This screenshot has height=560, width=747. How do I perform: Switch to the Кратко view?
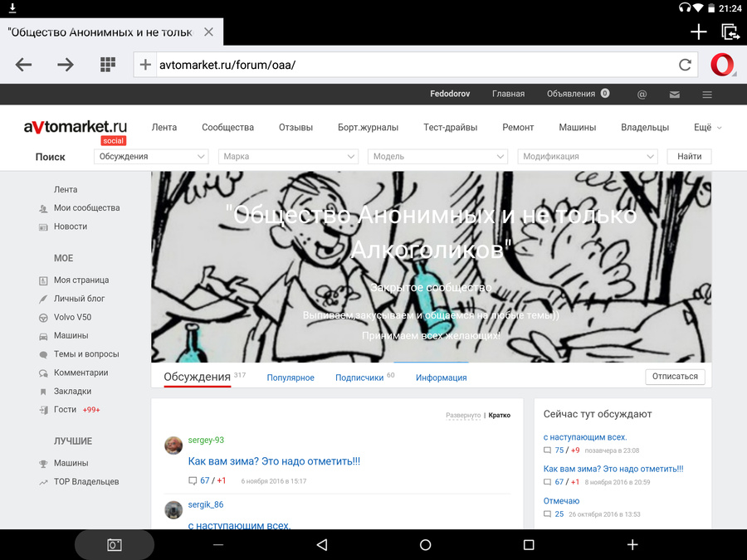500,416
